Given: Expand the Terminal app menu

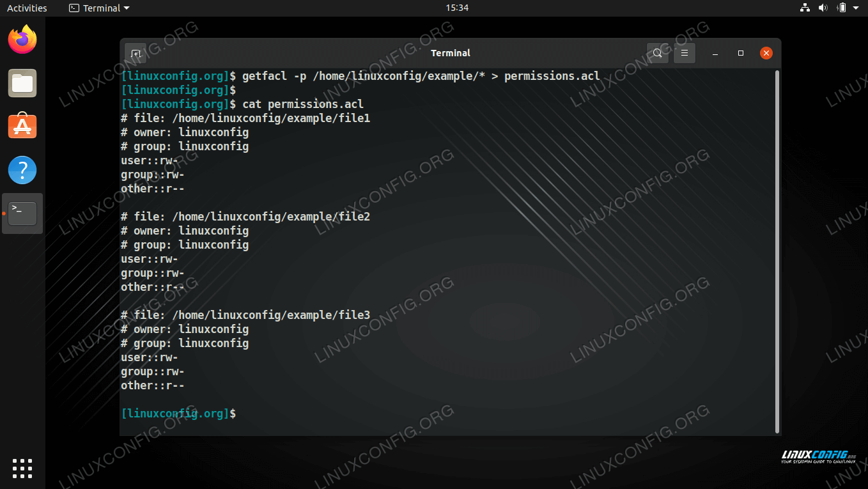Looking at the screenshot, I should (99, 8).
